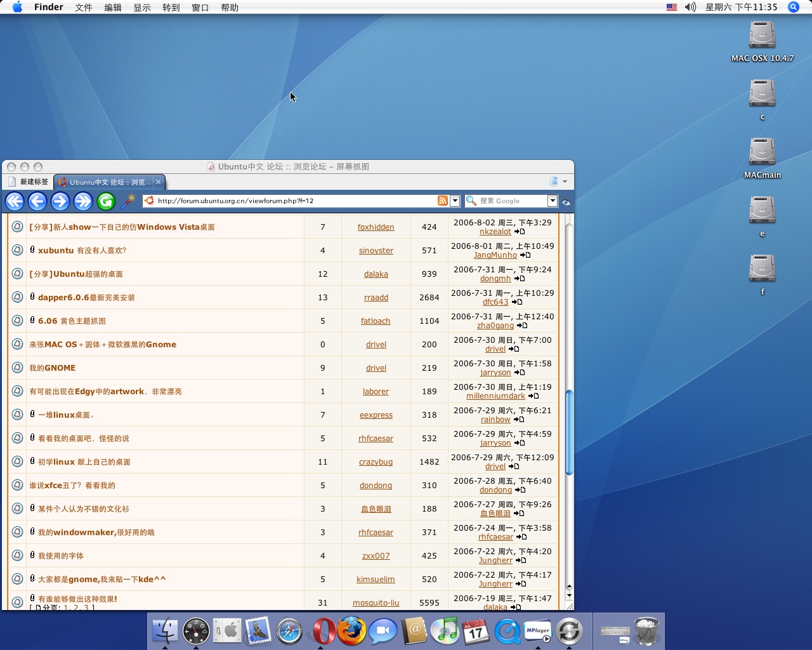Click the scrollbar down arrow
The image size is (812, 650).
(x=569, y=596)
